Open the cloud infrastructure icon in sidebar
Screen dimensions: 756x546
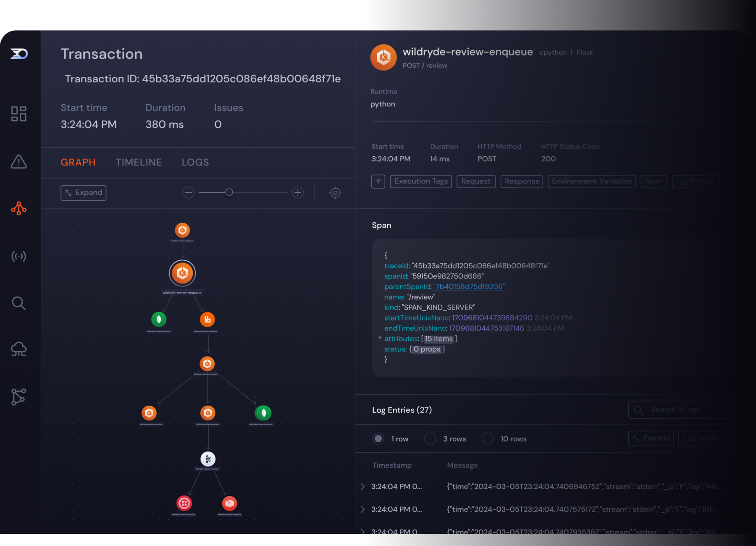click(x=18, y=349)
